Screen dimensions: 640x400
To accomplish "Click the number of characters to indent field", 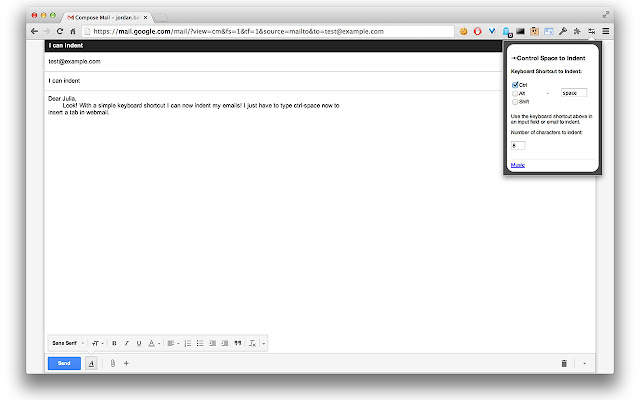I will pyautogui.click(x=518, y=145).
